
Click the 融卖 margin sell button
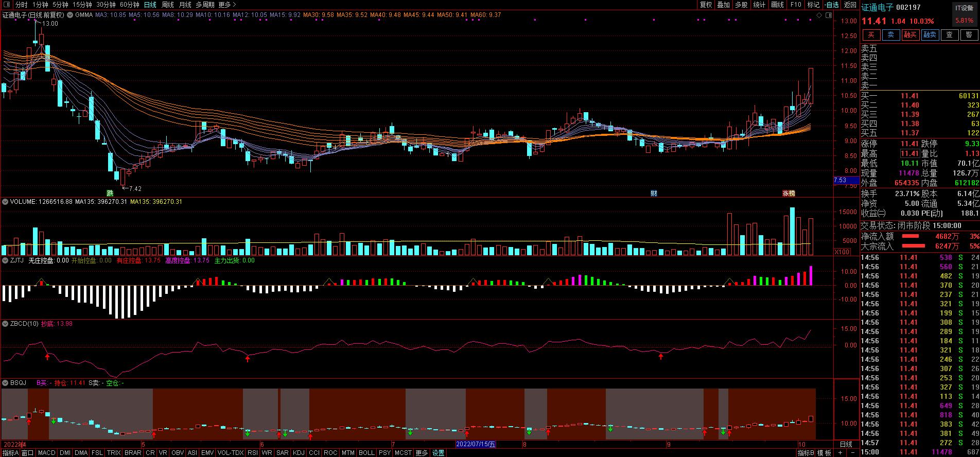pos(930,35)
